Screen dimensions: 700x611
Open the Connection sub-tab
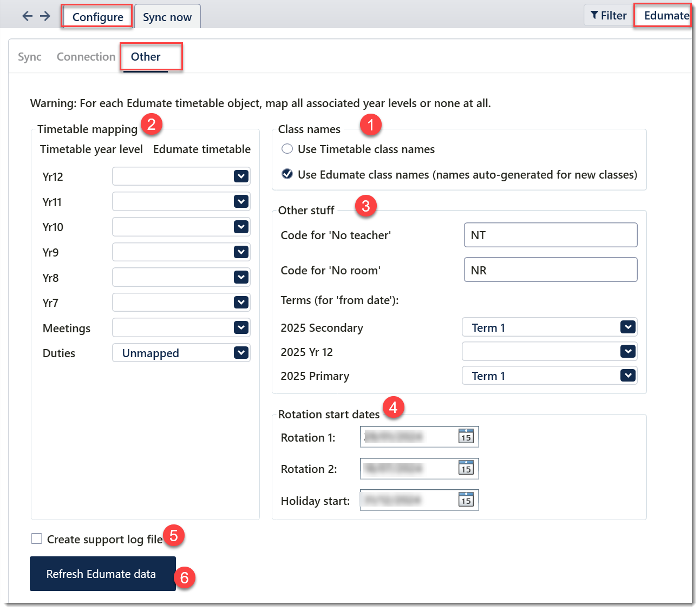[x=86, y=57]
